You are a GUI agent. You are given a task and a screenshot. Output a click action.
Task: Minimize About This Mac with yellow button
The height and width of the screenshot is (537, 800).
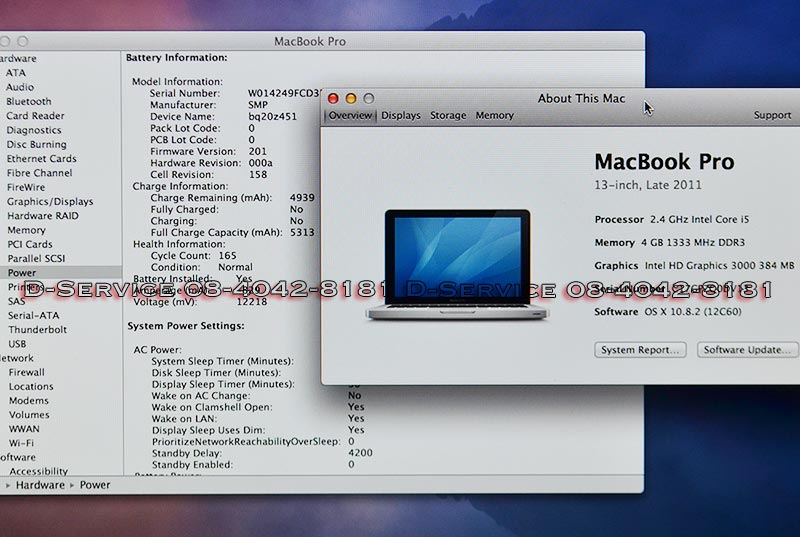click(351, 98)
